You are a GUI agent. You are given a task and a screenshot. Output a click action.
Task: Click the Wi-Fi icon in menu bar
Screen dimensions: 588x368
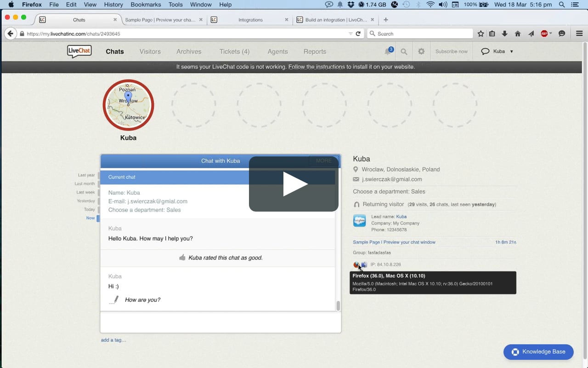430,5
